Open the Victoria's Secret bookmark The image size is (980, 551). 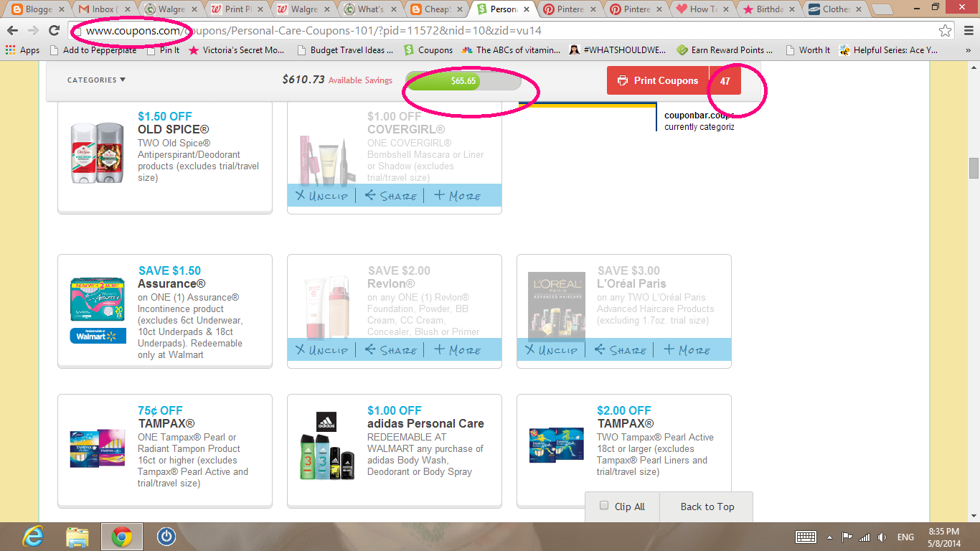236,50
